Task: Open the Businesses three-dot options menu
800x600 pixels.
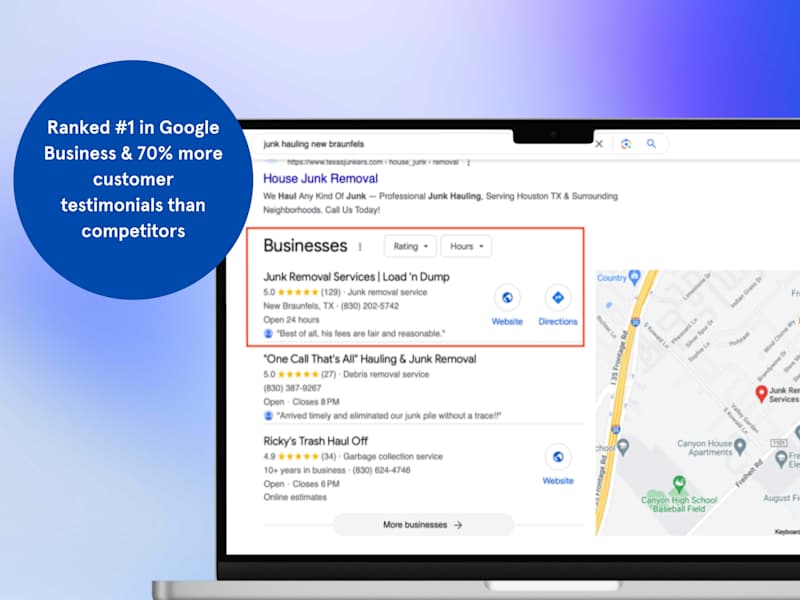Action: [360, 247]
